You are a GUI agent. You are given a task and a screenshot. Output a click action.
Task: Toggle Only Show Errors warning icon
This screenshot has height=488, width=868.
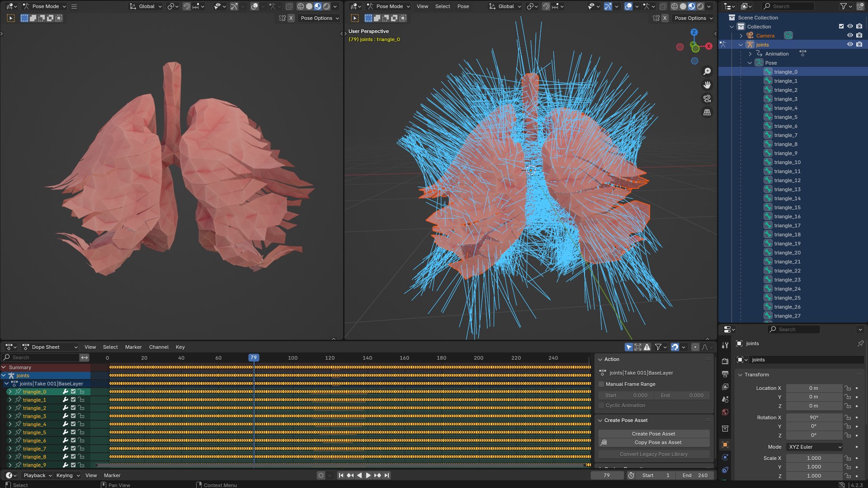(647, 347)
